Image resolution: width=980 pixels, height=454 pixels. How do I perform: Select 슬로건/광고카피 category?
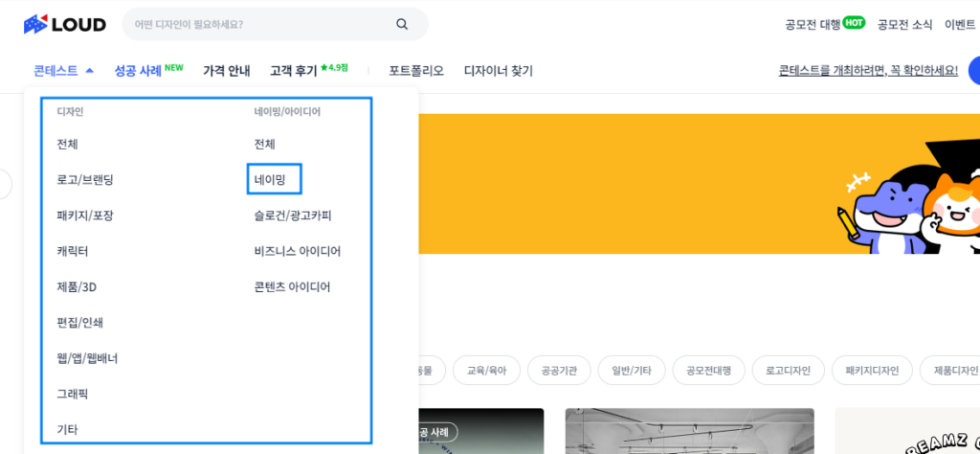293,216
